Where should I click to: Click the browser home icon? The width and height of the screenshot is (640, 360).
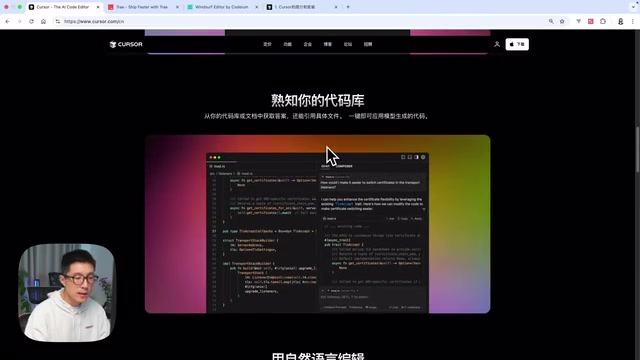click(43, 21)
